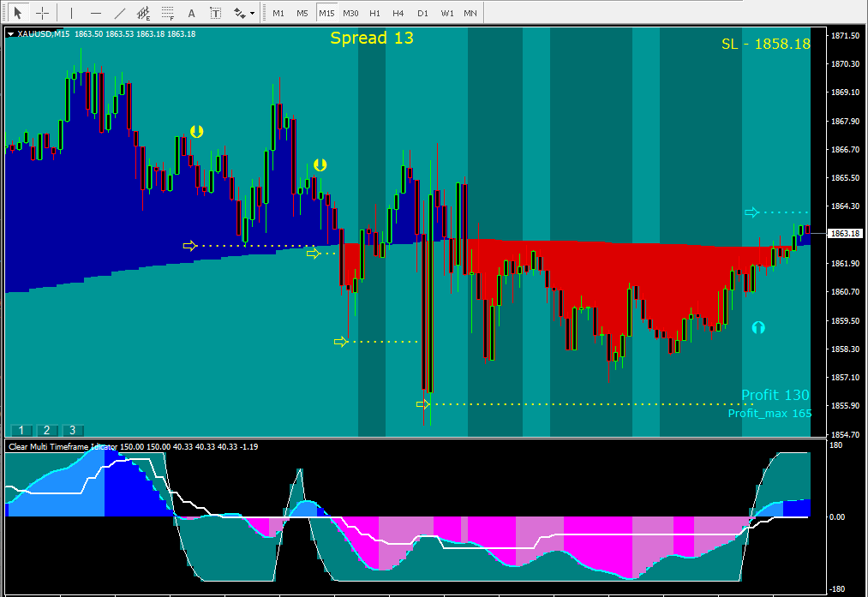This screenshot has height=597, width=868.
Task: Switch to M1 timeframe
Action: pyautogui.click(x=278, y=13)
